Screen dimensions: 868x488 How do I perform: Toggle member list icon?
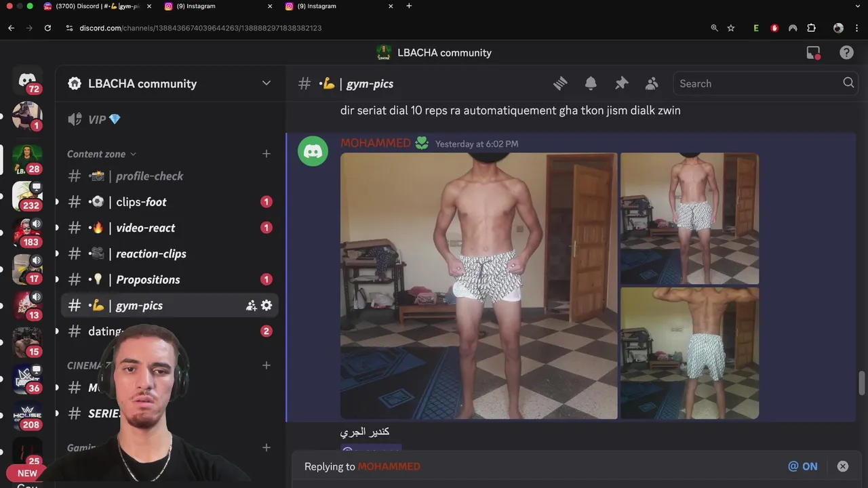(652, 83)
